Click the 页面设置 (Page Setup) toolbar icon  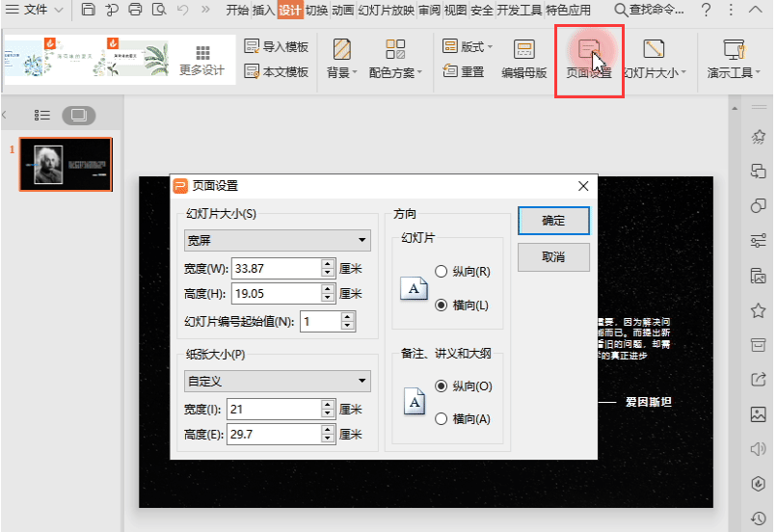point(588,52)
